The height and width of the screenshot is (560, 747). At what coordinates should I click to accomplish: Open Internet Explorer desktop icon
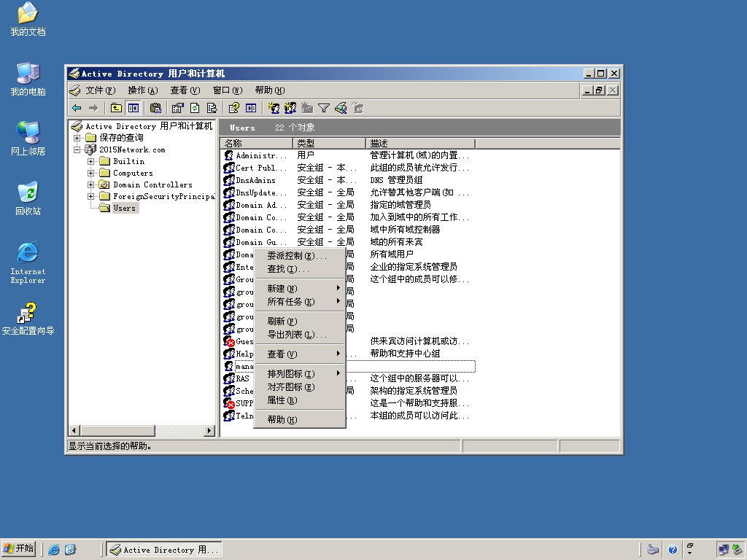pos(28,262)
